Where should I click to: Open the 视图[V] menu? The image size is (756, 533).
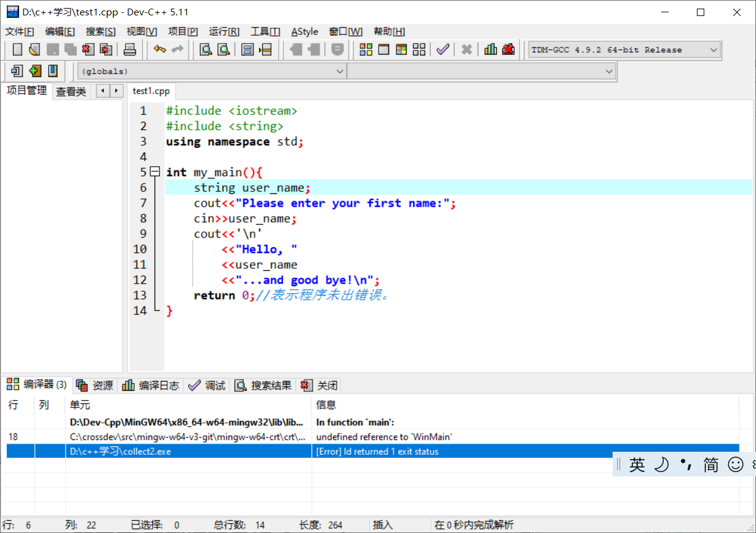(142, 32)
